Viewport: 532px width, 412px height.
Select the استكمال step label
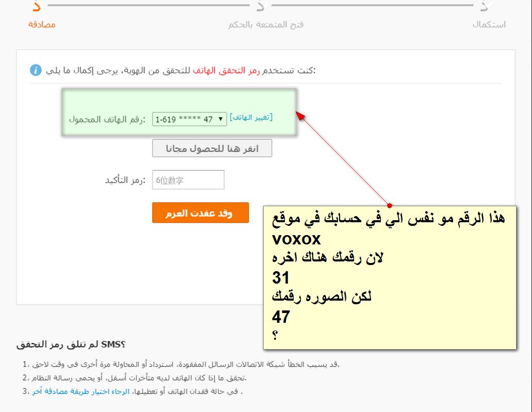489,25
